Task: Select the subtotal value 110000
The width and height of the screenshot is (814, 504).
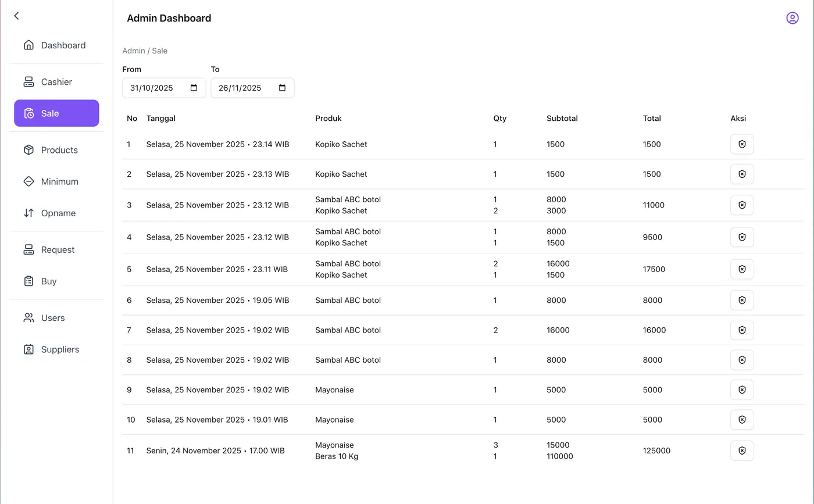Action: 560,456
